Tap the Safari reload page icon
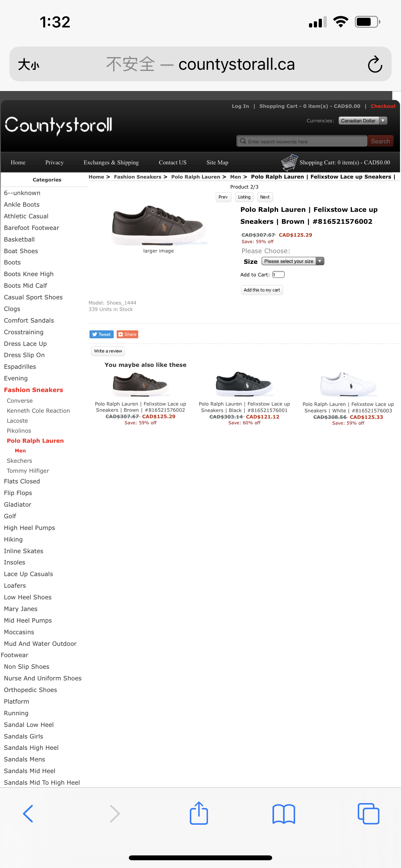The width and height of the screenshot is (401, 868). [375, 64]
